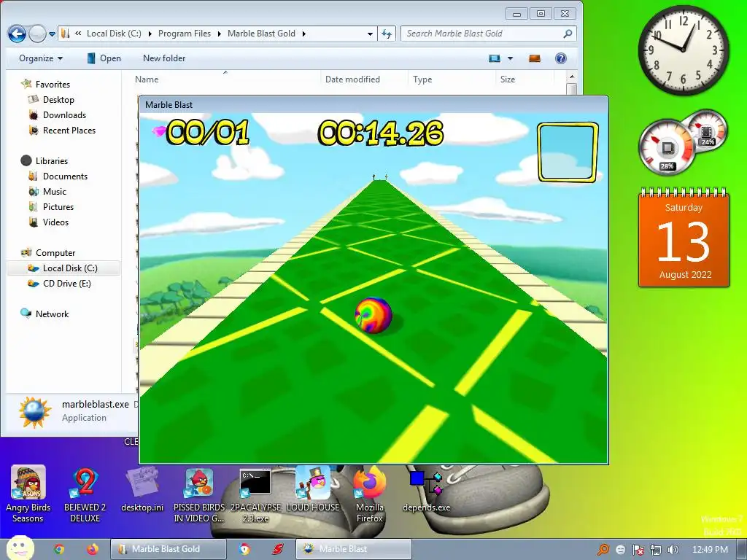
Task: Click the volume speaker tray icon
Action: point(673,550)
